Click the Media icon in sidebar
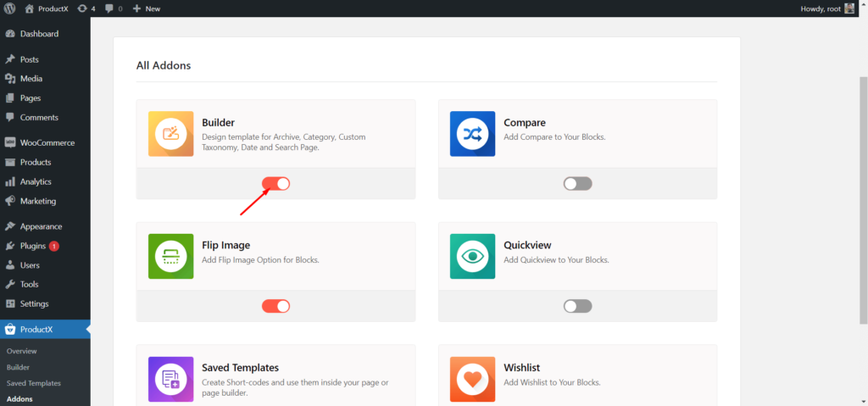868x406 pixels. [x=10, y=79]
